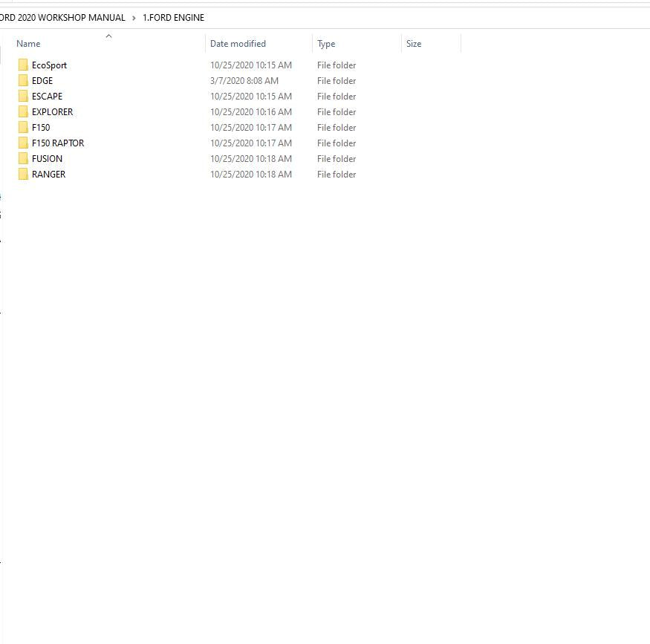The height and width of the screenshot is (644, 650).
Task: Go to WORKSHOP MANUAL breadcrumb folder
Action: (63, 18)
